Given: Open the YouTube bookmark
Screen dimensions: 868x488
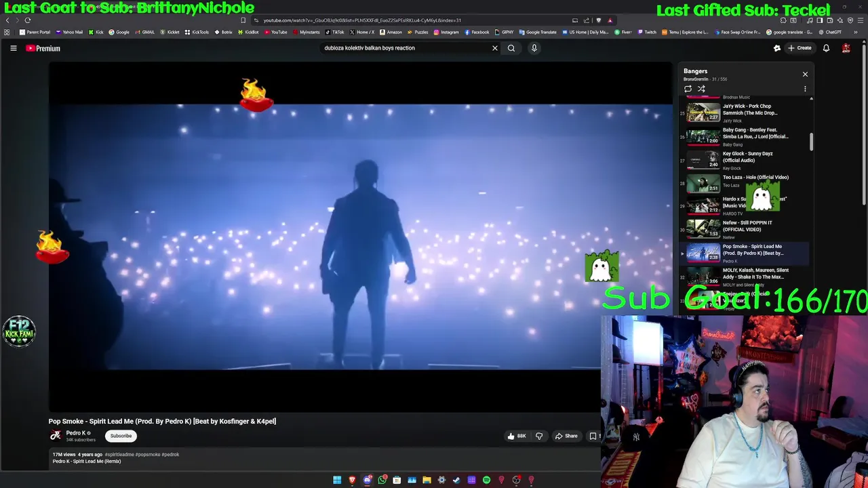Looking at the screenshot, I should point(275,32).
